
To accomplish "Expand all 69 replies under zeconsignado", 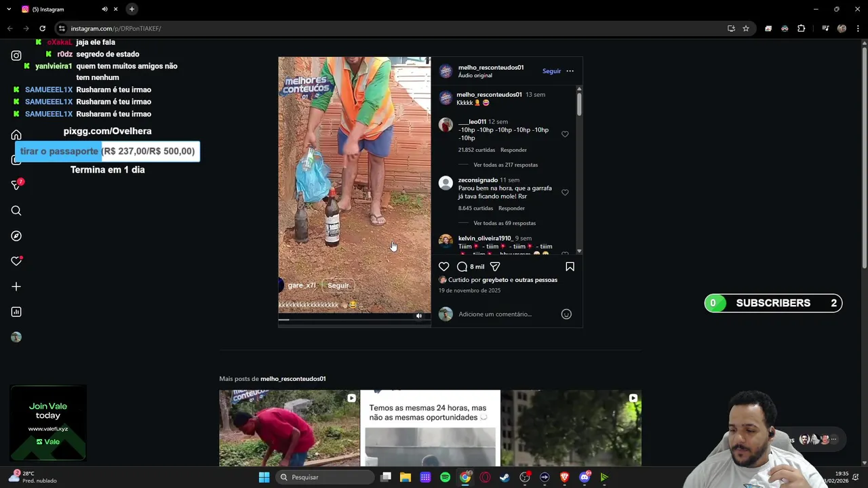I will tap(505, 223).
